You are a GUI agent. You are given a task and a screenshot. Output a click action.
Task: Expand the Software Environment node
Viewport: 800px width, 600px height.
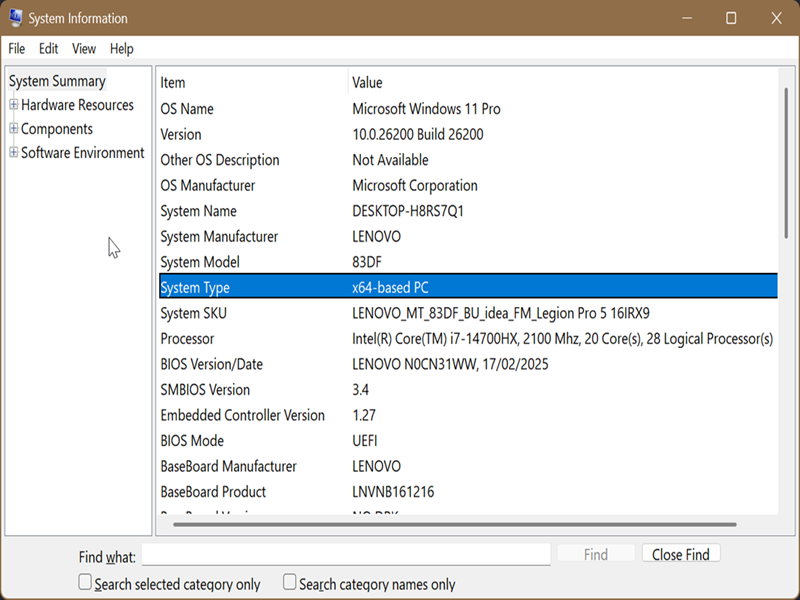tap(14, 153)
